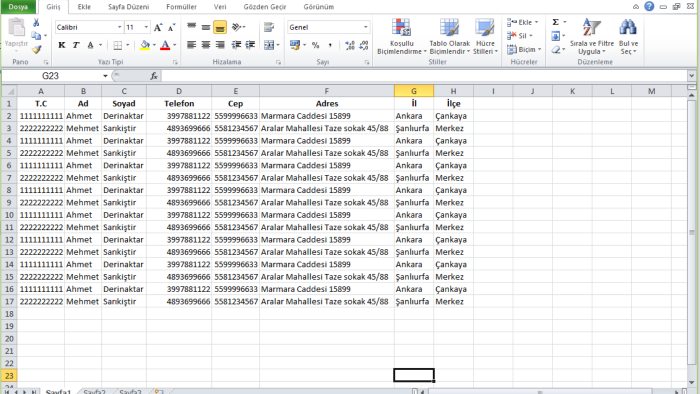The image size is (700, 394).
Task: Open Yazı Tipi dialog launcher
Action: click(x=175, y=62)
